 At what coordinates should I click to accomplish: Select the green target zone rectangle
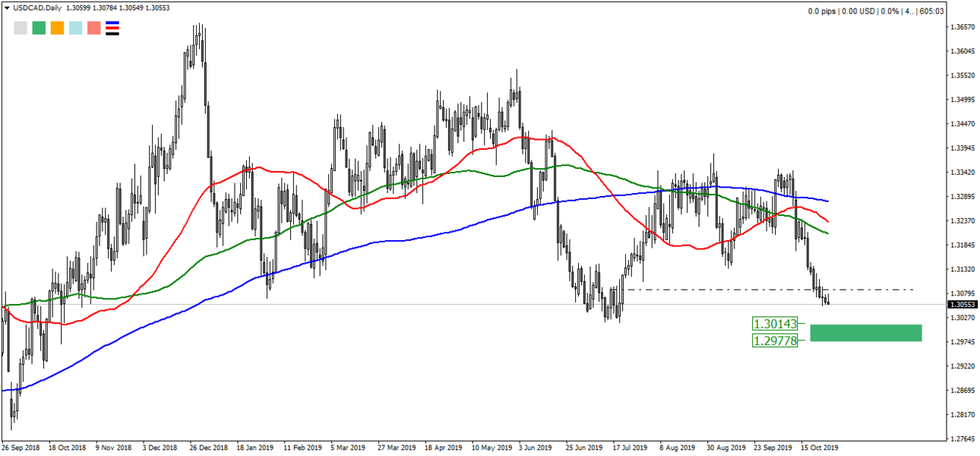click(866, 333)
